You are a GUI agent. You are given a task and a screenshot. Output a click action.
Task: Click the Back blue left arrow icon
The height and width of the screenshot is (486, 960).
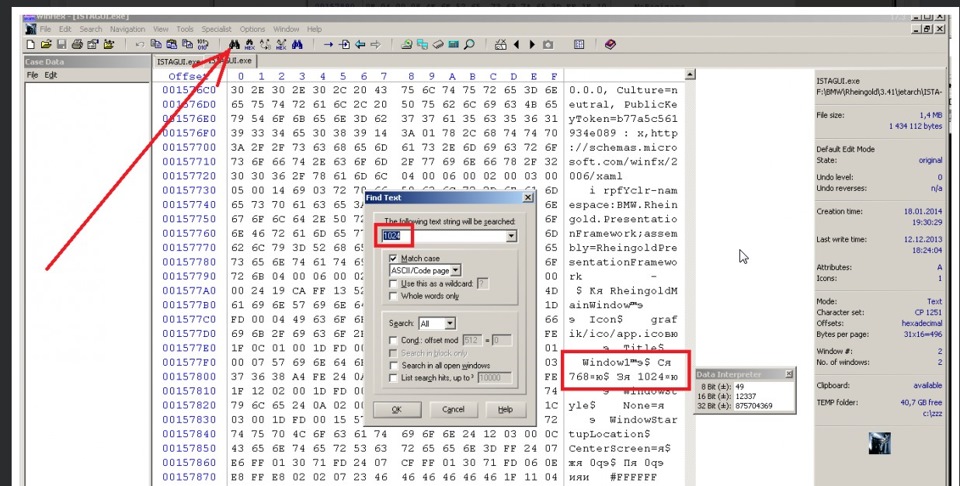pyautogui.click(x=360, y=45)
